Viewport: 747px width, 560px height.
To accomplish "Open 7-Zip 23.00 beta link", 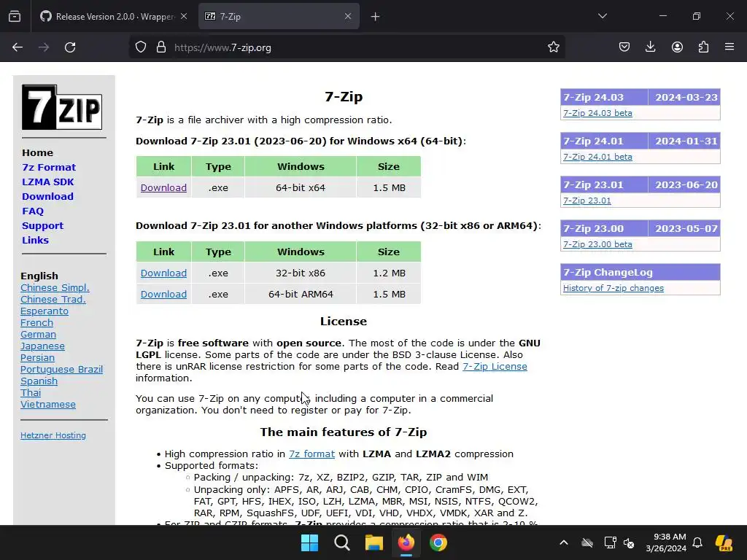I will click(597, 244).
